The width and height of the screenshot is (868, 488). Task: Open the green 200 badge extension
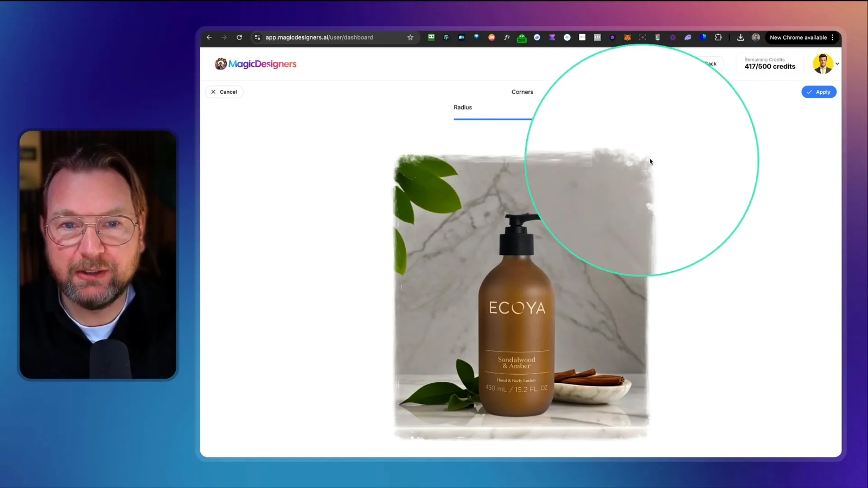click(522, 38)
